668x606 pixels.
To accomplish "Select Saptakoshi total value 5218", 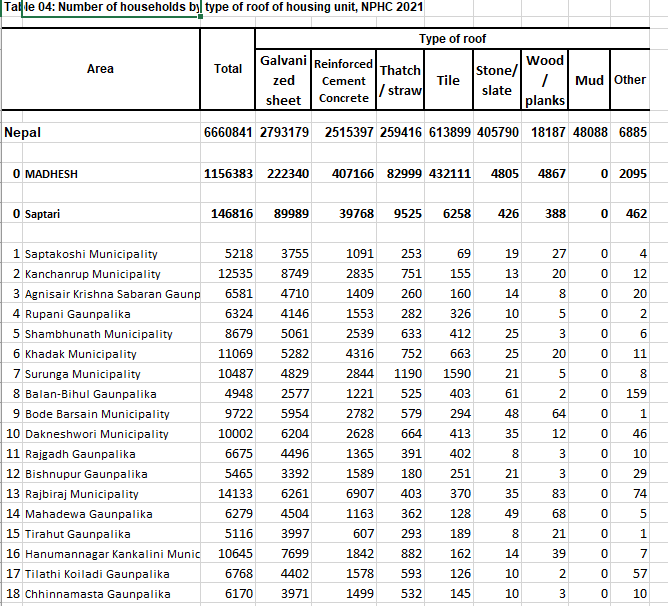I will coord(228,254).
